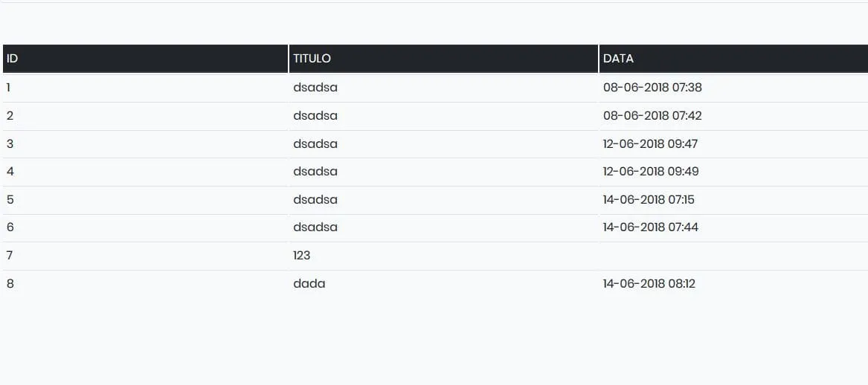Click the dada title cell
The image size is (868, 385).
[x=309, y=284]
